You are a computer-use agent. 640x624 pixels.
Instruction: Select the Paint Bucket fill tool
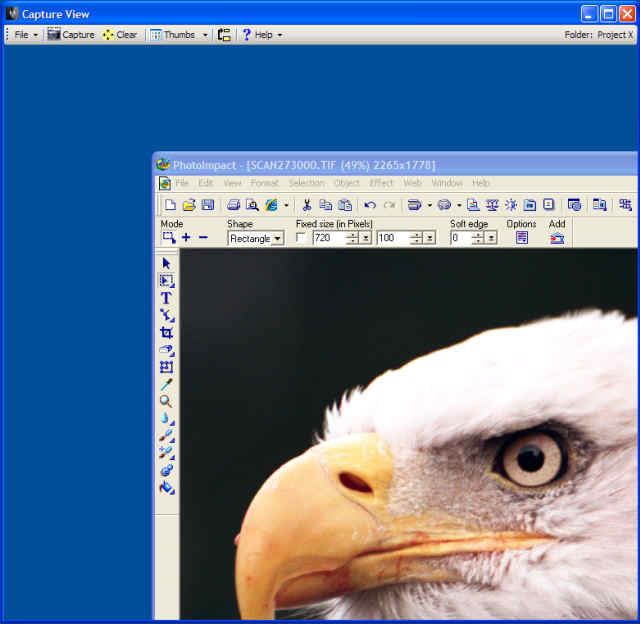pos(167,488)
